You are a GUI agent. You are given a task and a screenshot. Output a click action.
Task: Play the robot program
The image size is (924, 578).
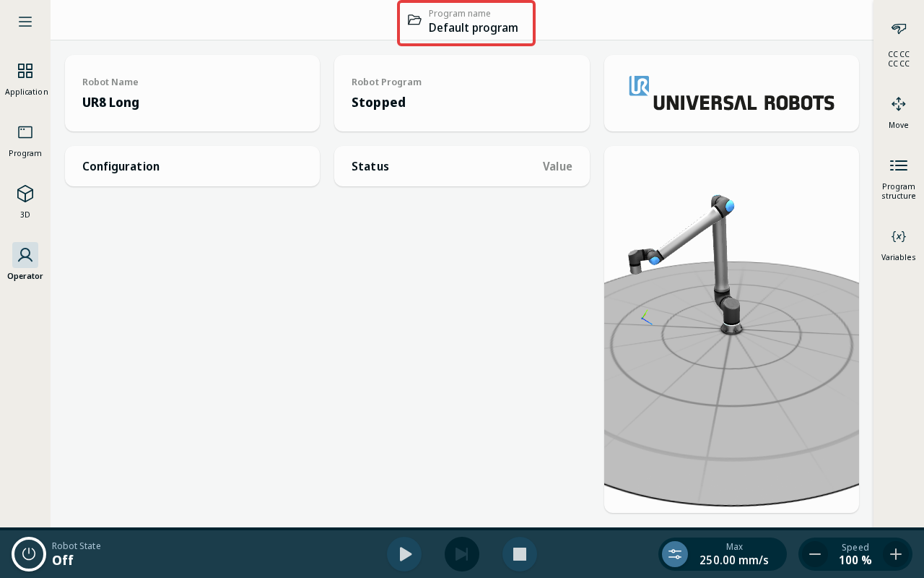pos(404,554)
